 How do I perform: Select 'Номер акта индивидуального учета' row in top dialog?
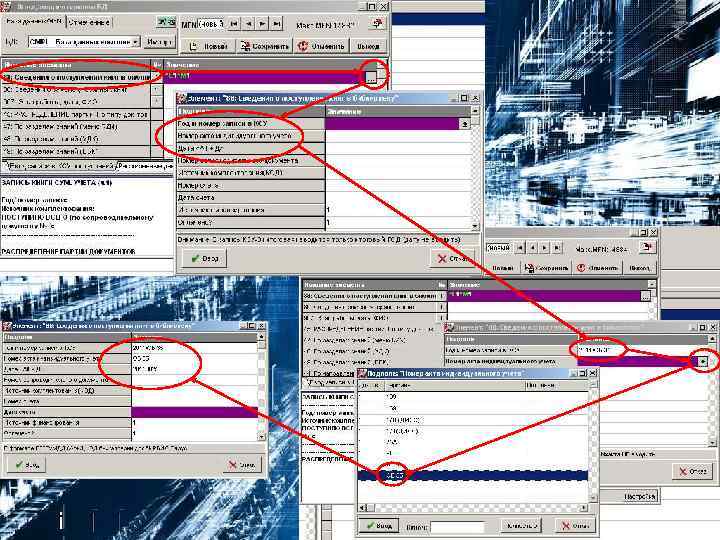pyautogui.click(x=251, y=136)
